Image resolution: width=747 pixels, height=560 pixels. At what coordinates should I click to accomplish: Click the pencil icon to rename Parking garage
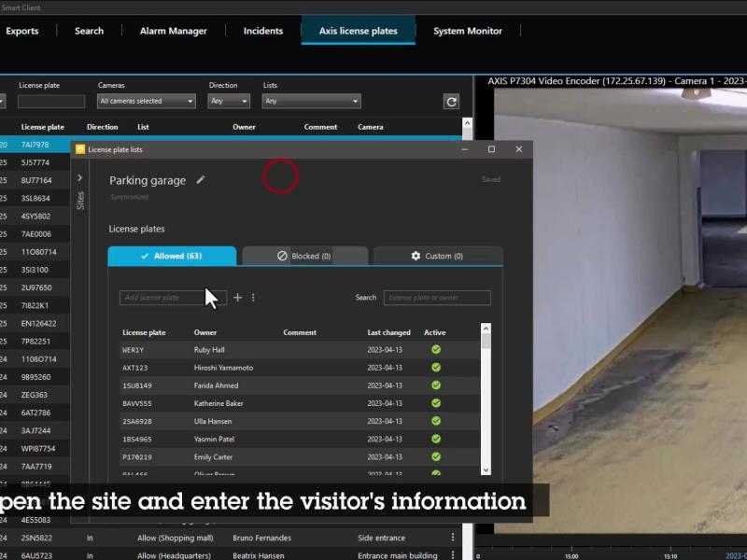coord(200,180)
